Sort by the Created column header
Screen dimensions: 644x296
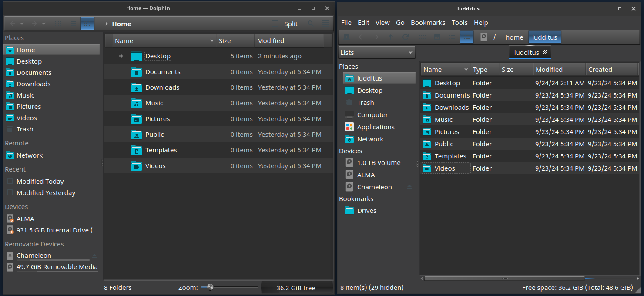(x=600, y=70)
